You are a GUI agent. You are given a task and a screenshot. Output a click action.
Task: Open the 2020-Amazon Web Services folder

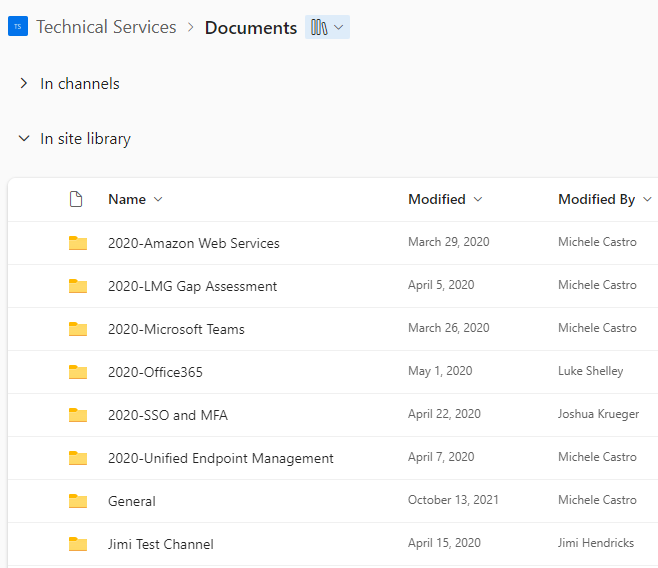tap(193, 243)
